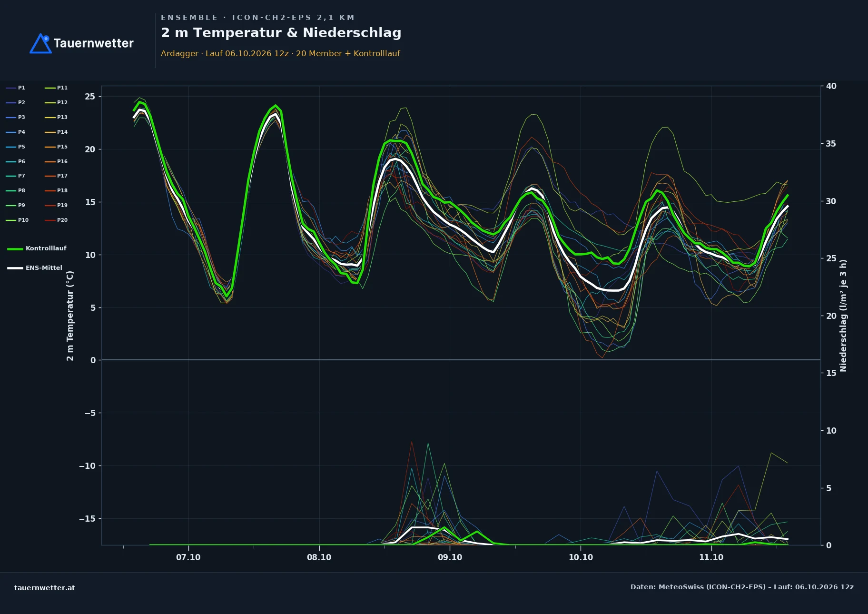Select the P13 legend entry
This screenshot has height=614, width=868.
tap(56, 117)
